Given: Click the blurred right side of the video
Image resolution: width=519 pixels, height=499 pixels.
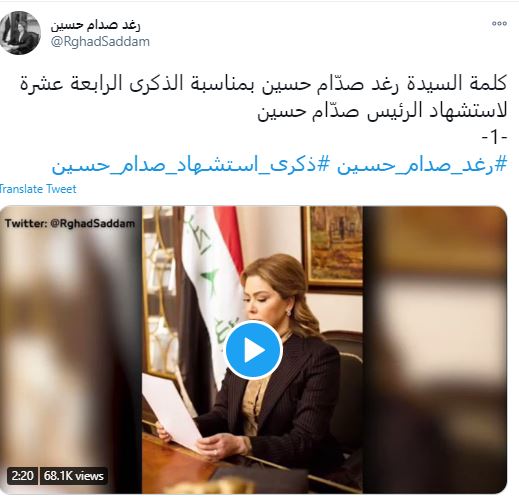Looking at the screenshot, I should pos(435,350).
